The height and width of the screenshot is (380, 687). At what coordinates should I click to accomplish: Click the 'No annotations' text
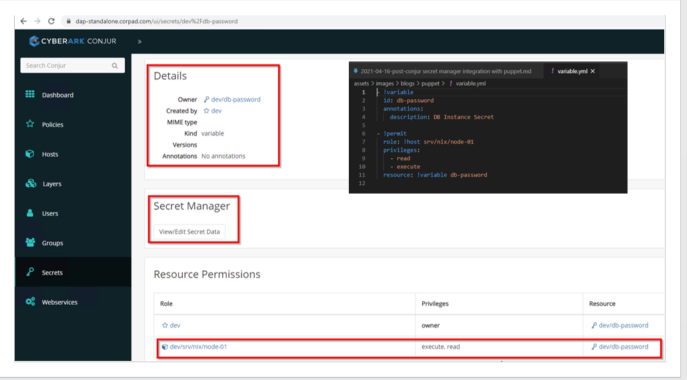[x=223, y=156]
